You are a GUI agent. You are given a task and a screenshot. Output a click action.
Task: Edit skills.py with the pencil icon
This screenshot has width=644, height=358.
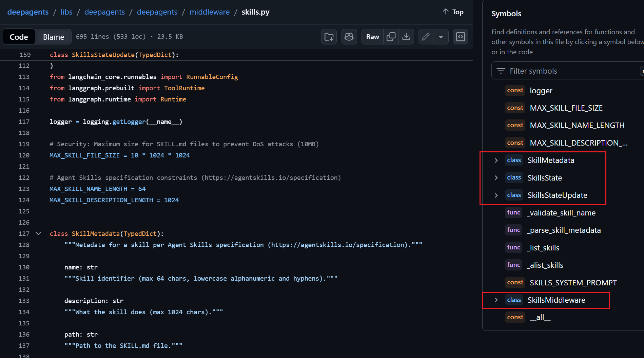point(425,37)
